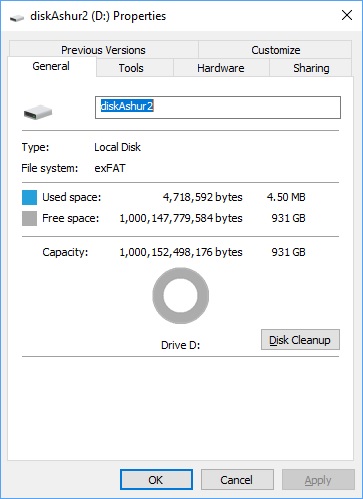The image size is (363, 499).
Task: Click the 'exFAT' file system value
Action: click(110, 168)
